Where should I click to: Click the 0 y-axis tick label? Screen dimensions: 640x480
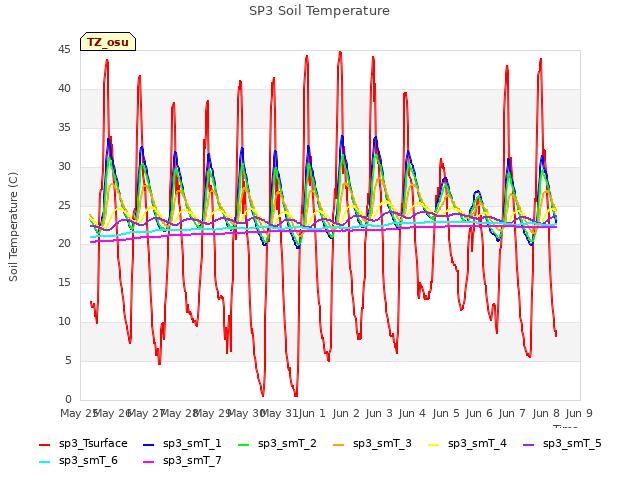point(68,399)
